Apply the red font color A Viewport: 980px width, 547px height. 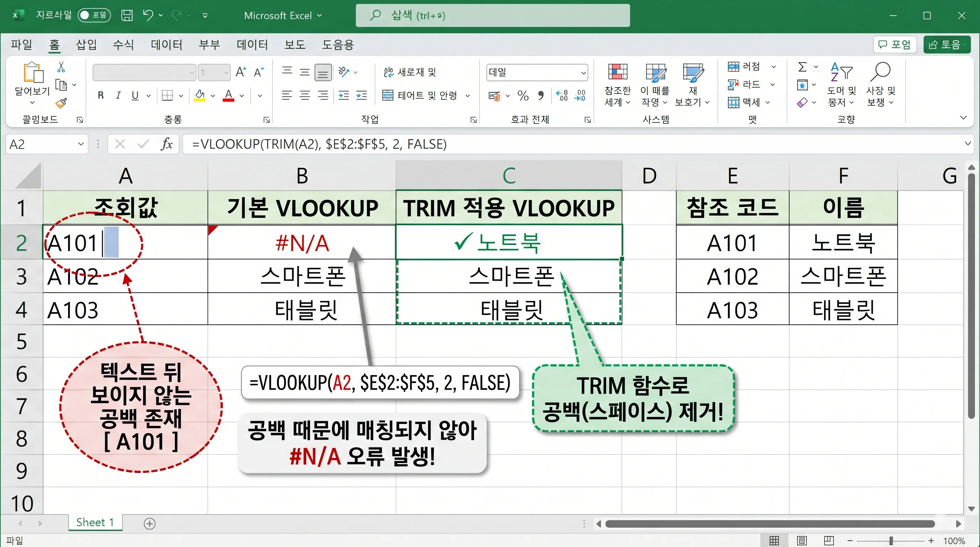pos(228,95)
